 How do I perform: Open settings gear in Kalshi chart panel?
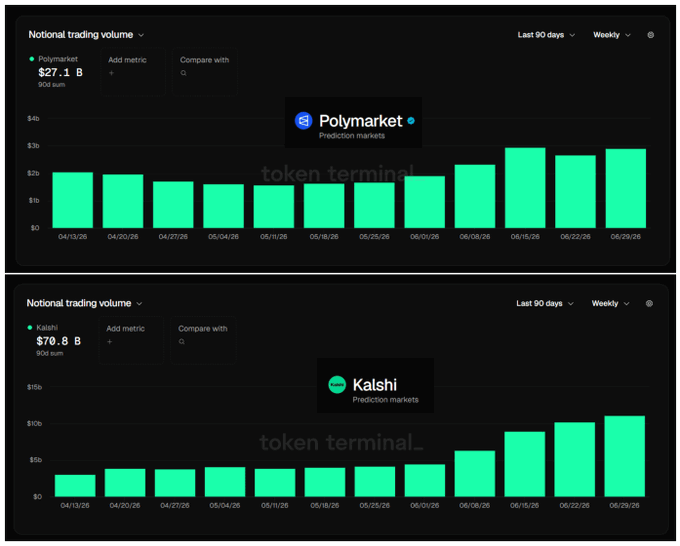point(649,304)
